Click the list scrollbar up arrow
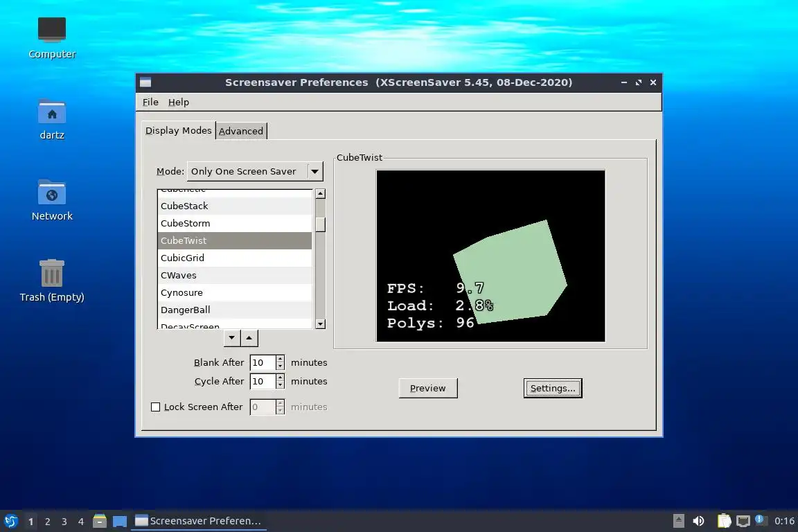This screenshot has height=532, width=798. (320, 193)
